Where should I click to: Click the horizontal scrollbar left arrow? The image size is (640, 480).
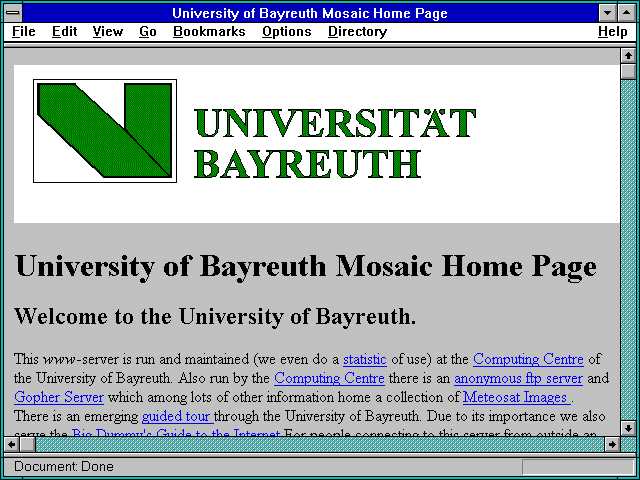point(11,444)
